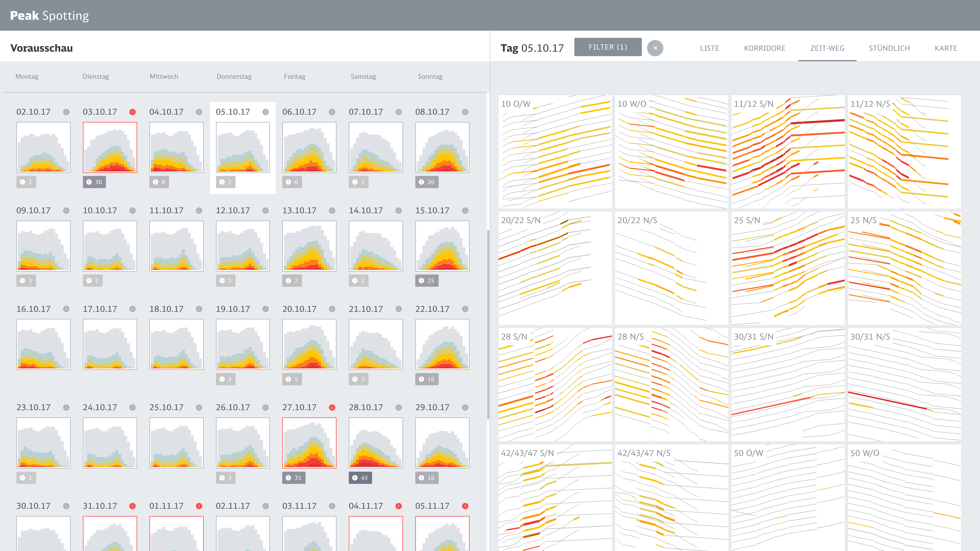Viewport: 980px width, 551px height.
Task: Select the KORRIDORE tab
Action: pos(764,48)
